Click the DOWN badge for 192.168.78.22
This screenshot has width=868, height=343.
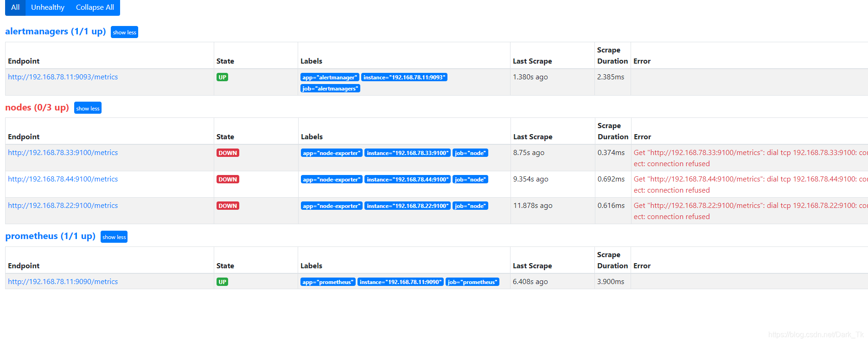[x=228, y=206]
